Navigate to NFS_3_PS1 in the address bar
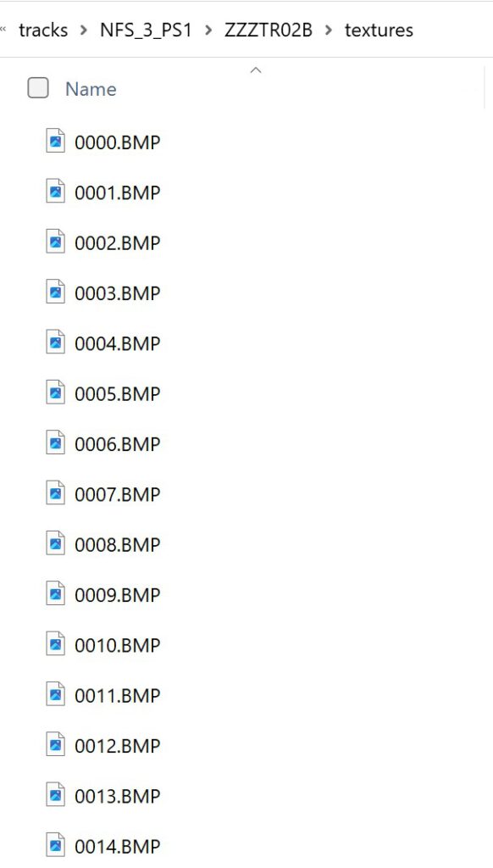 coord(146,30)
